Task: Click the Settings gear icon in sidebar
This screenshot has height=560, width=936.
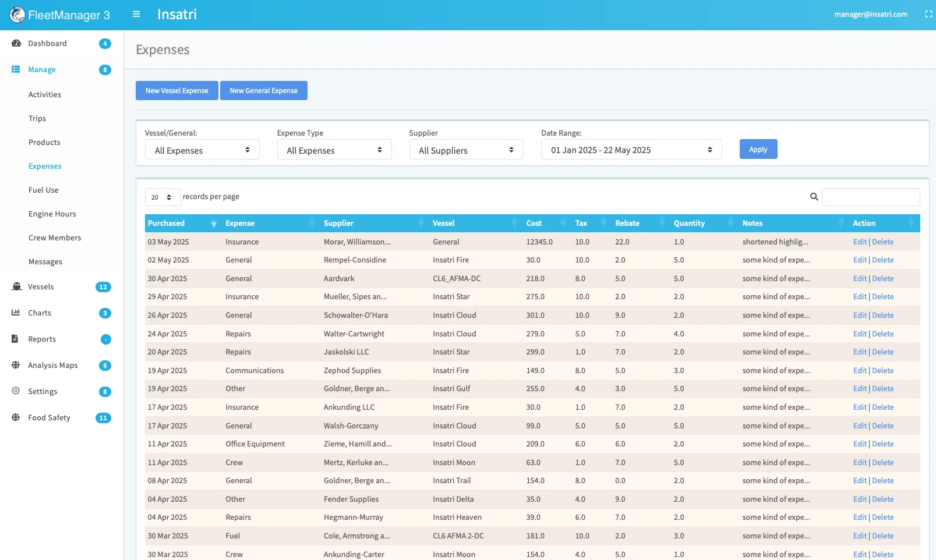Action: (x=16, y=391)
